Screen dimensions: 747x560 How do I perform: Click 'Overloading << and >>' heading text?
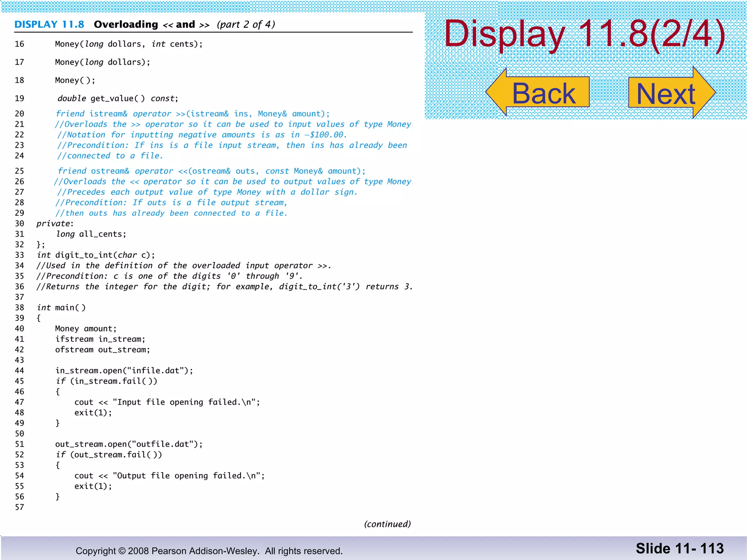[152, 24]
